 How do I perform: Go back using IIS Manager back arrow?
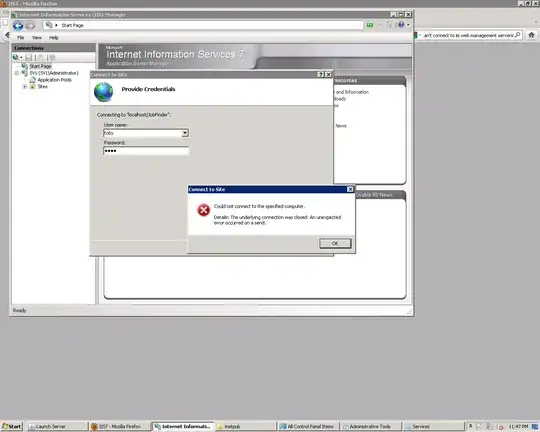[x=18, y=26]
